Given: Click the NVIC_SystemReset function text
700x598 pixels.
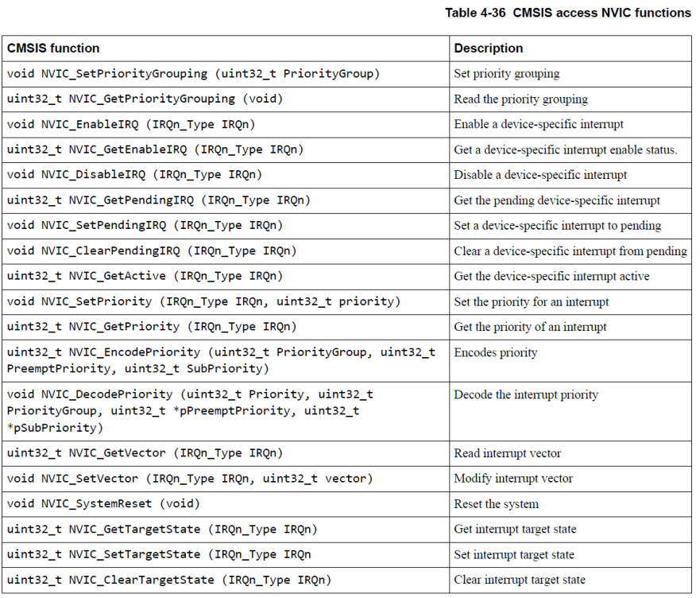Looking at the screenshot, I should [103, 504].
